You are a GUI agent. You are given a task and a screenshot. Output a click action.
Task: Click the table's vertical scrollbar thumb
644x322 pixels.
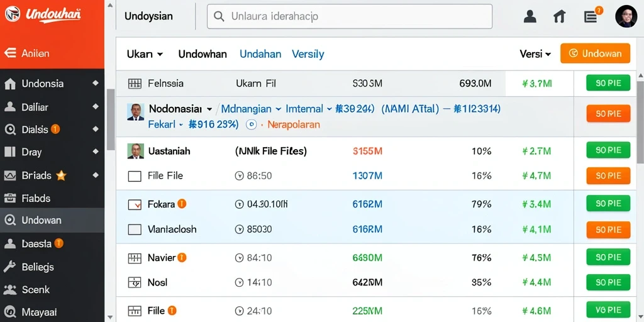640,122
